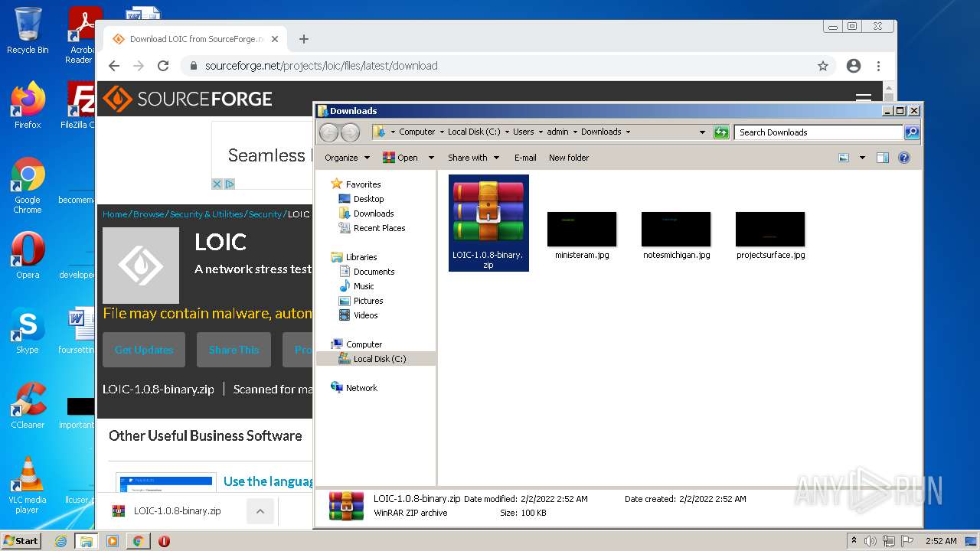Go back in the Explorer window
This screenshot has height=551, width=980.
[328, 132]
